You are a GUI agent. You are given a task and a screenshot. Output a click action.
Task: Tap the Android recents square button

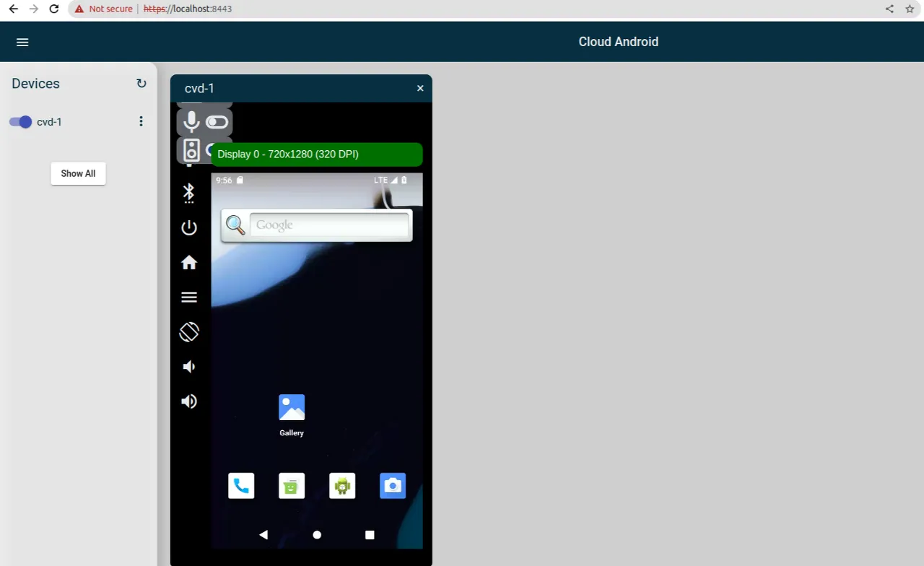(x=370, y=535)
